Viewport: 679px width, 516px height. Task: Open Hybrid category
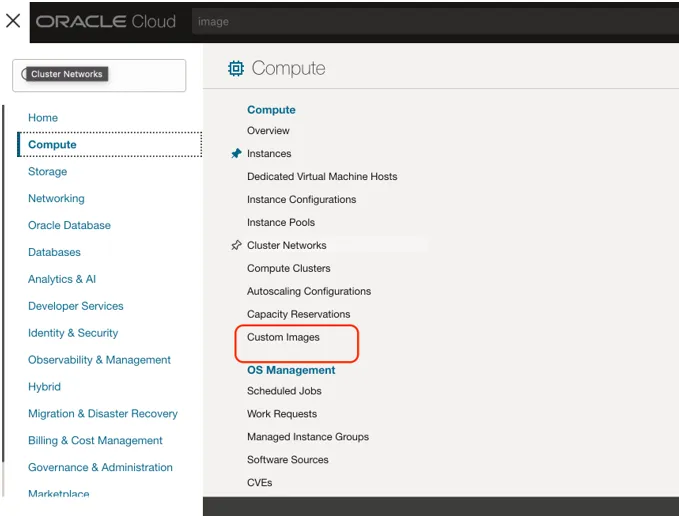pyautogui.click(x=44, y=386)
